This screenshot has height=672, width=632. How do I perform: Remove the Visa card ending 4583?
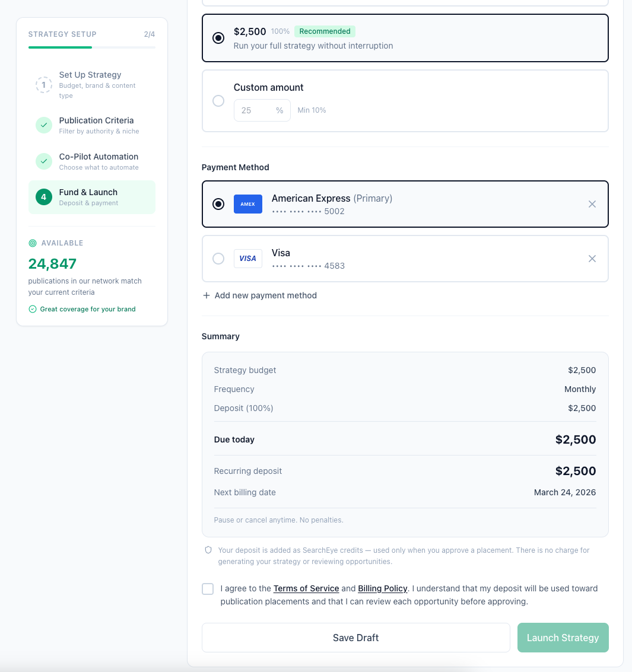[x=592, y=258]
